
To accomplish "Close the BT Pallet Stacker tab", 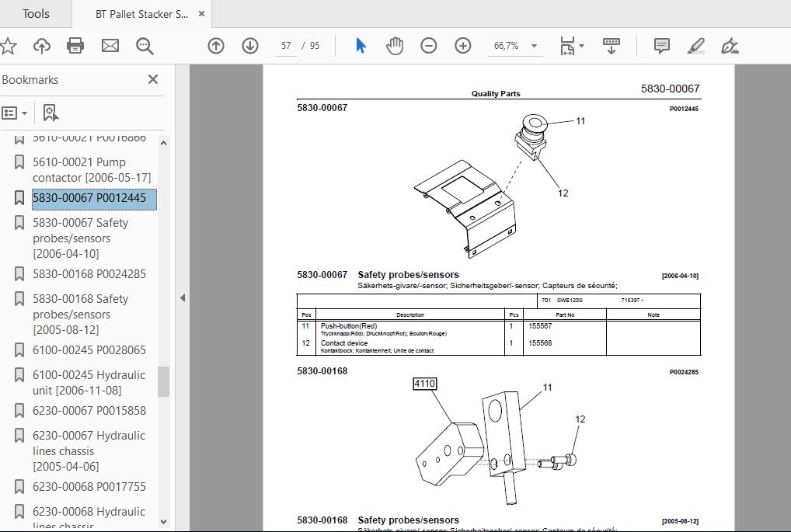I will pyautogui.click(x=201, y=14).
